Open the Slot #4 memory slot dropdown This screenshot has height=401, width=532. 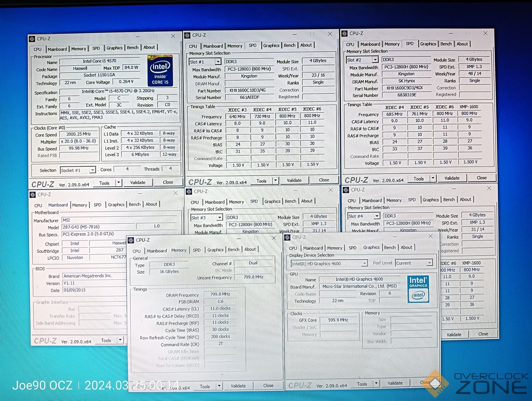[377, 216]
